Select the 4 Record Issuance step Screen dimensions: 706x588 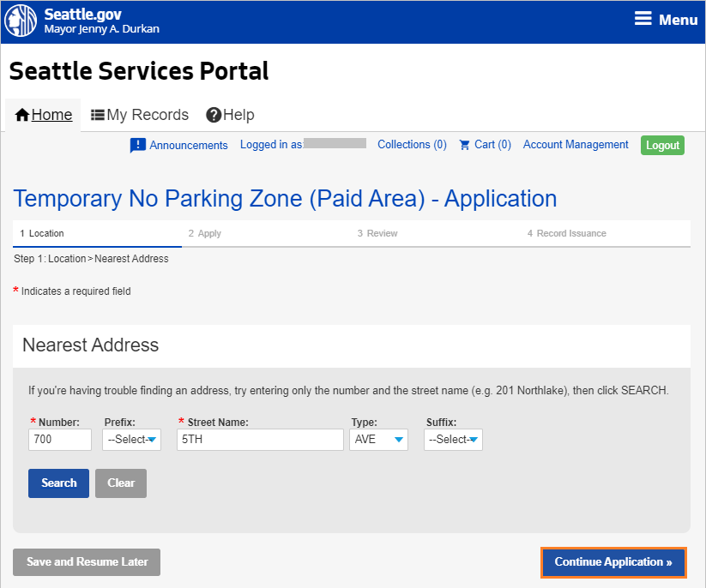tap(566, 233)
